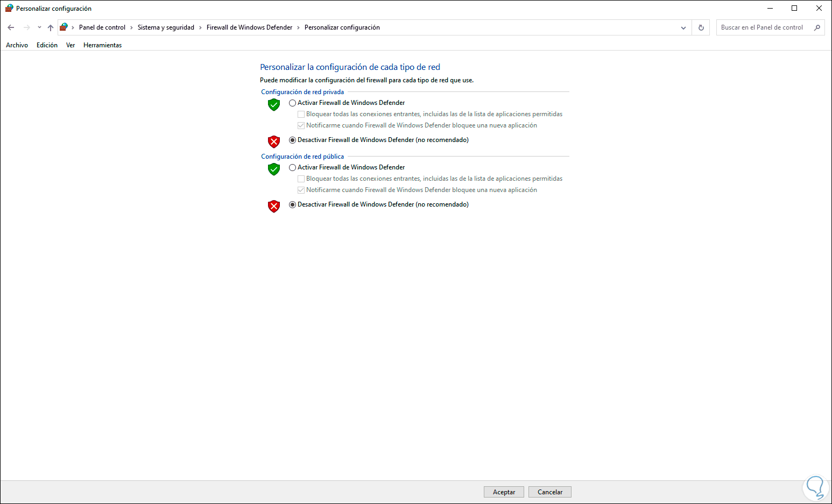Image resolution: width=832 pixels, height=504 pixels.
Task: Expand chevron before 'Panel de control' breadcrumb
Action: 73,27
